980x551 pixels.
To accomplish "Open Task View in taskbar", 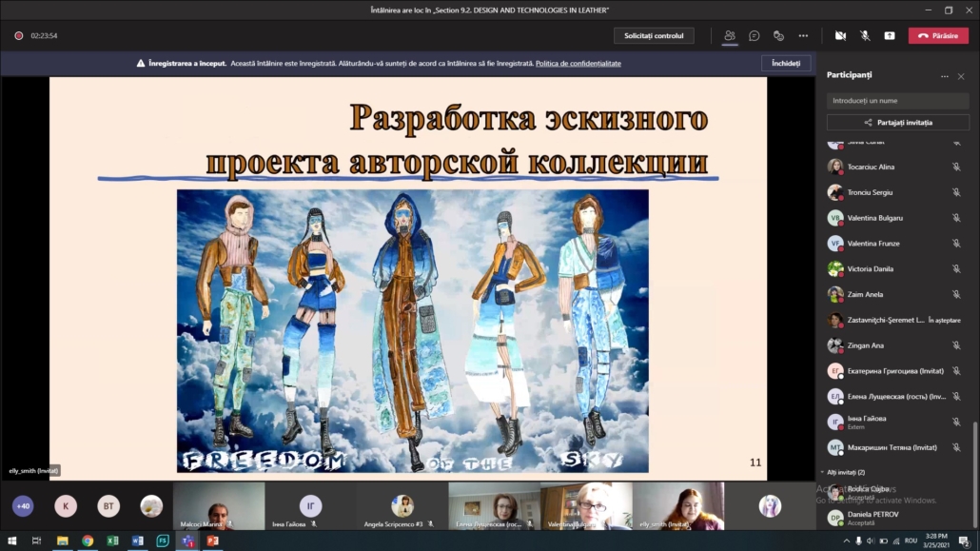I will click(x=36, y=541).
